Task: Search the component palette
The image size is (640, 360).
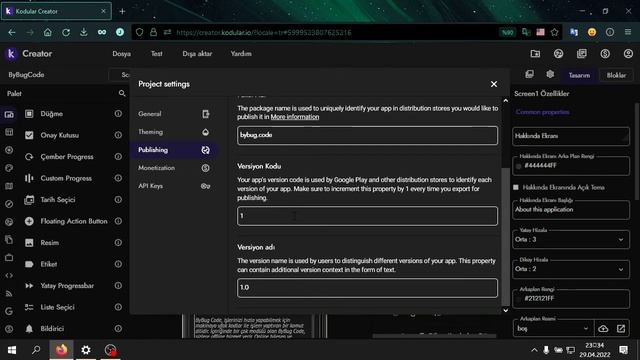Action: [122, 93]
